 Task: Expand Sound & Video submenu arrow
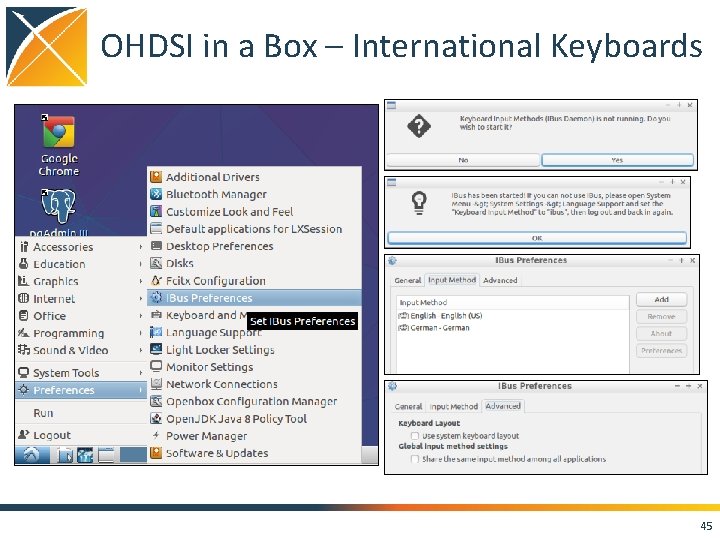point(141,350)
